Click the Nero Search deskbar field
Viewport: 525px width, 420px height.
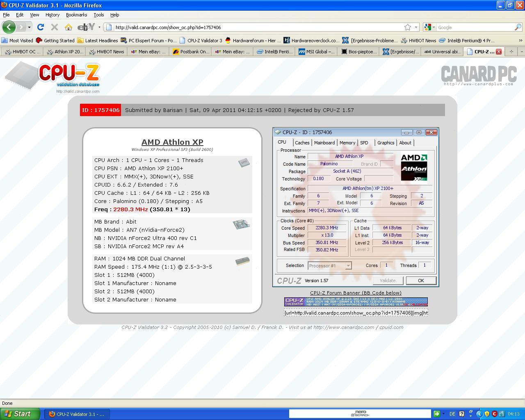[x=360, y=414]
